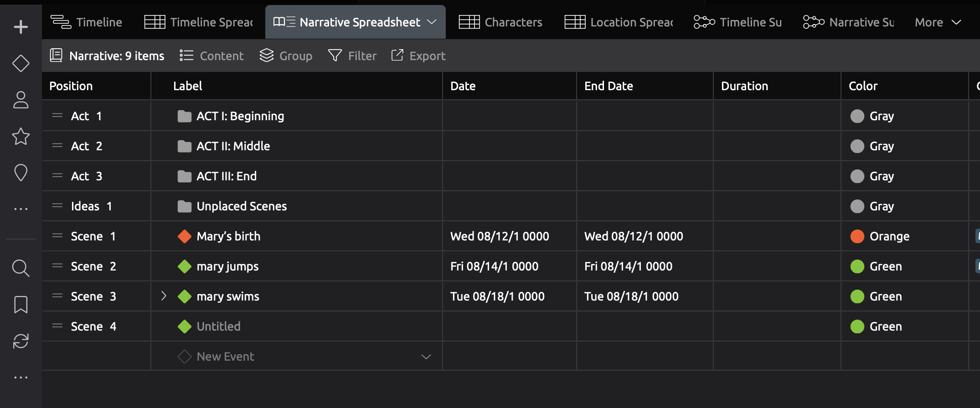Screen dimensions: 980x408
Task: Open the New Event type dropdown arrow
Action: (426, 357)
